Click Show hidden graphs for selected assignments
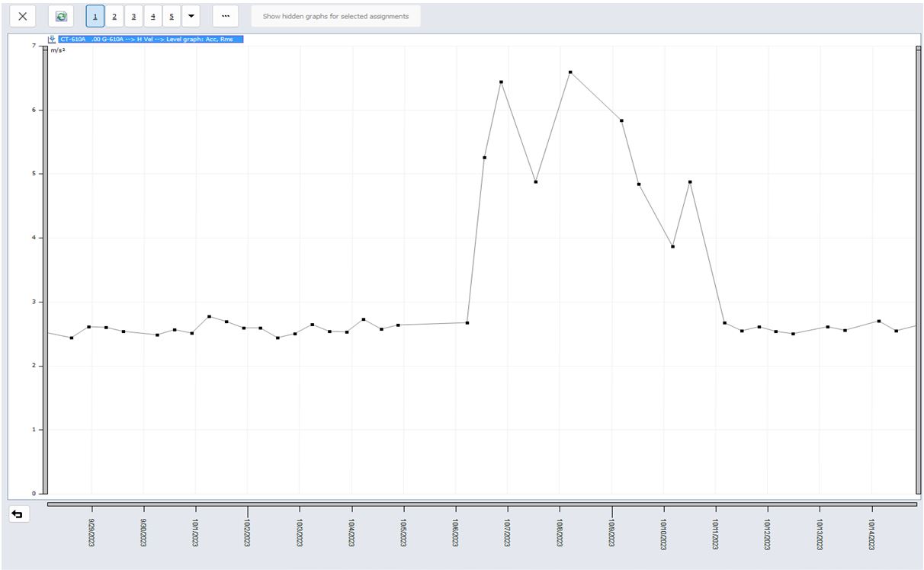Image resolution: width=924 pixels, height=570 pixels. coord(335,16)
